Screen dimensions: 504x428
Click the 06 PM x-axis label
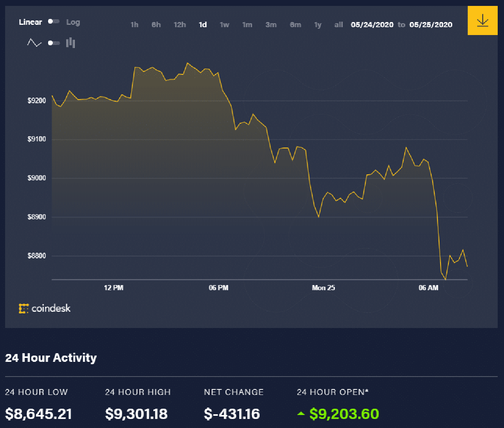coord(219,288)
